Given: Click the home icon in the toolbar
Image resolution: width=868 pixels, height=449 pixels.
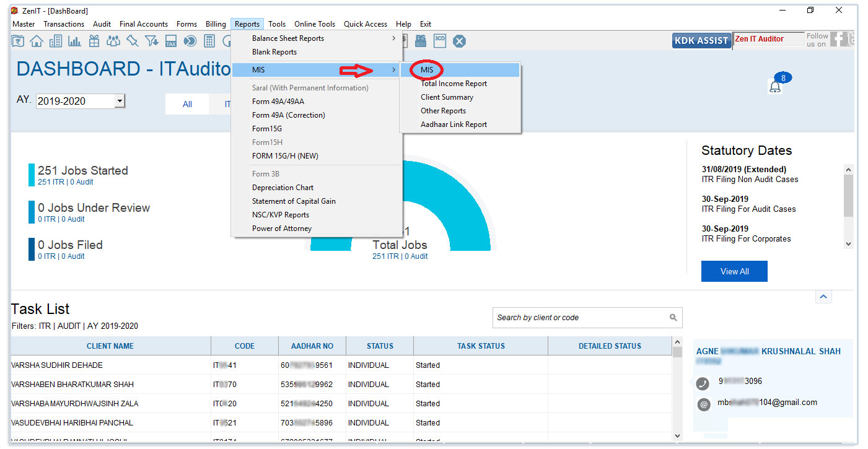Looking at the screenshot, I should pyautogui.click(x=37, y=41).
